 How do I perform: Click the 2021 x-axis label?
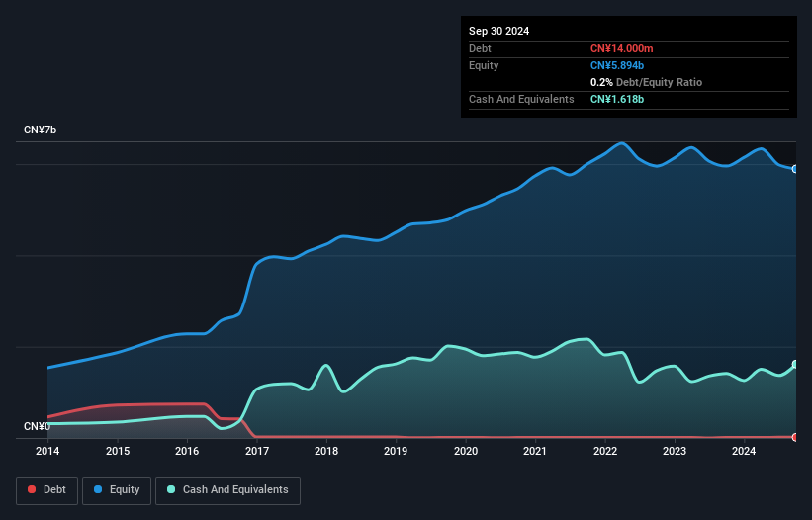click(x=535, y=451)
